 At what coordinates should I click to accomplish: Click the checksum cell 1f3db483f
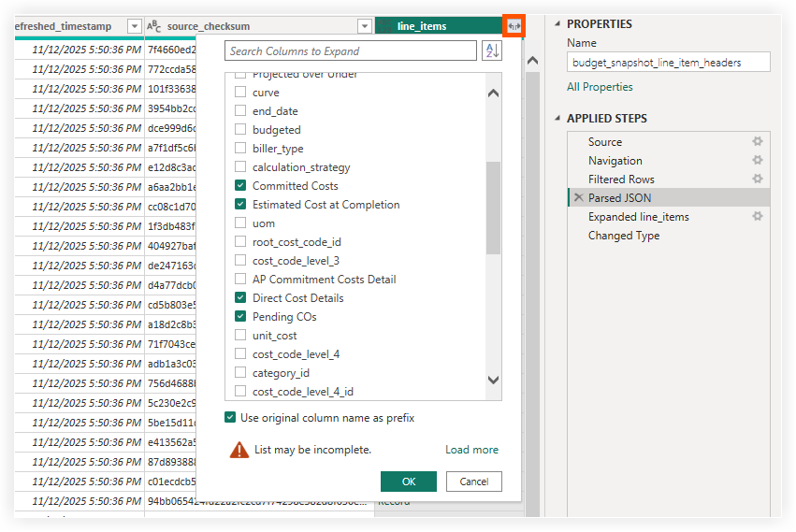pos(171,226)
